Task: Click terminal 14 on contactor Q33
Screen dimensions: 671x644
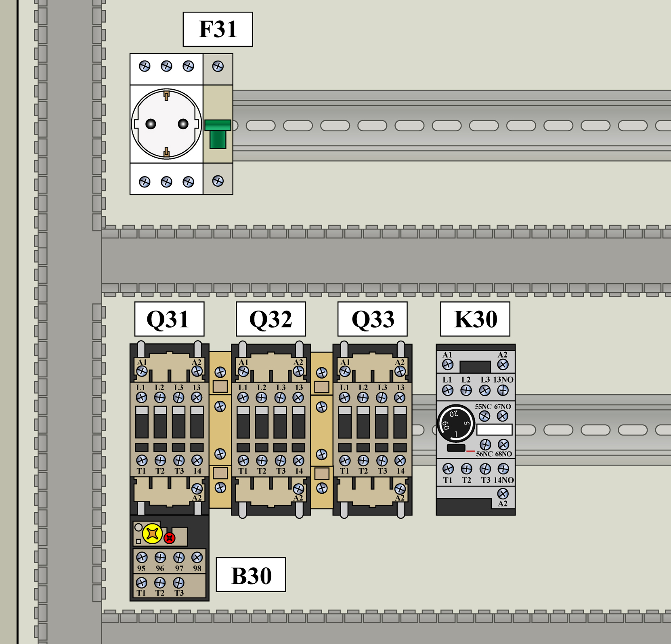Action: pyautogui.click(x=400, y=461)
